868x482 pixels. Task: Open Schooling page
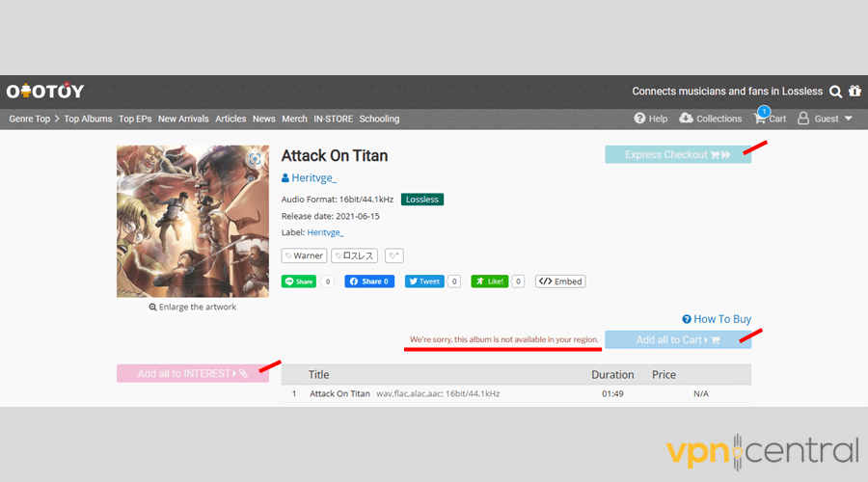click(379, 119)
